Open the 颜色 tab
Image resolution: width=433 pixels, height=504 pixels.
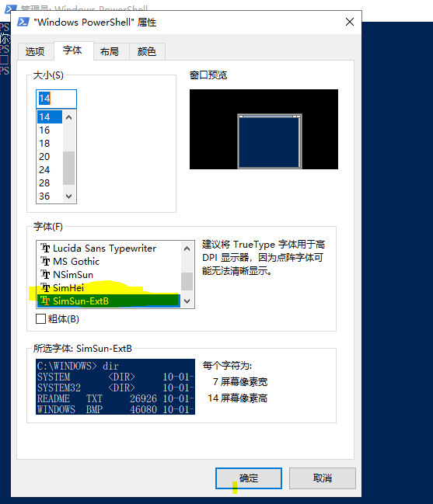pyautogui.click(x=147, y=51)
